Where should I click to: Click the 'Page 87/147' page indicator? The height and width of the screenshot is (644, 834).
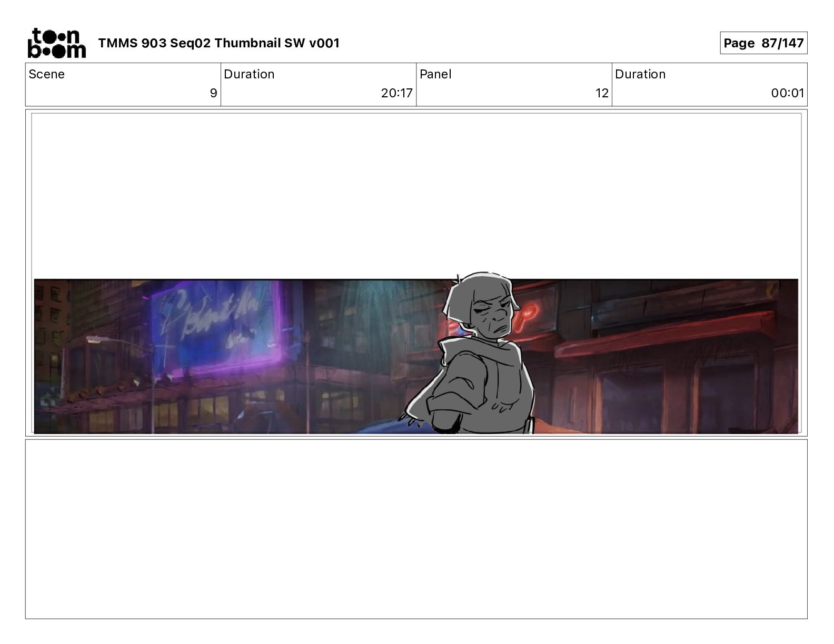[x=763, y=43]
